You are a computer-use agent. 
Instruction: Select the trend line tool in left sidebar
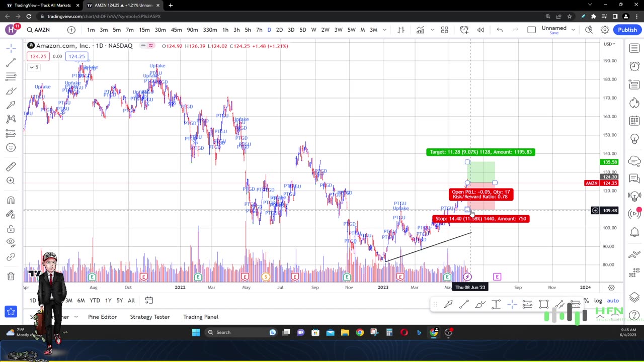pos(11,63)
